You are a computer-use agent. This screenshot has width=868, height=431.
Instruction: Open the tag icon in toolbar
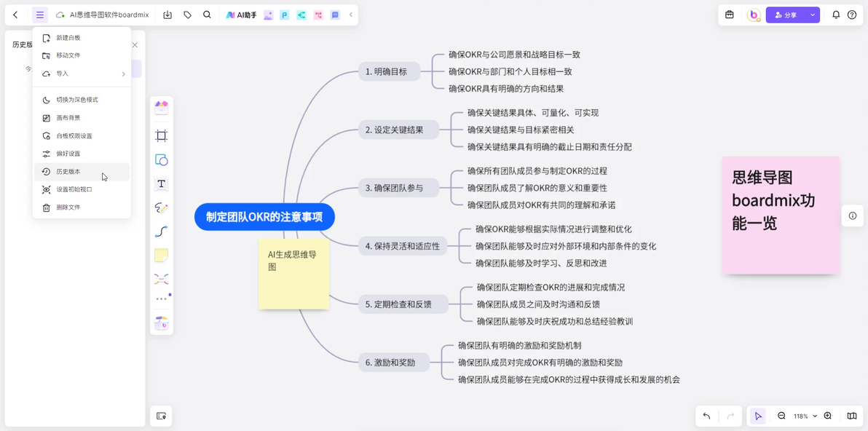[x=188, y=15]
